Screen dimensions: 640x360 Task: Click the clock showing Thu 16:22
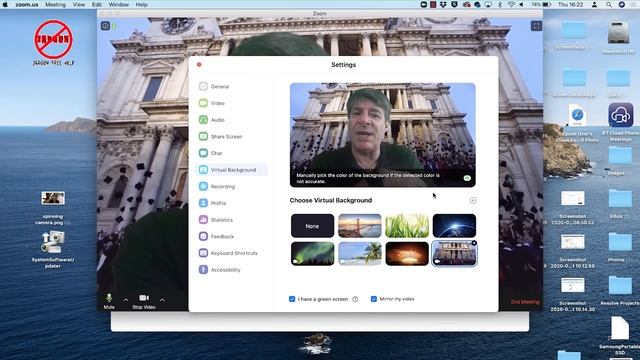click(571, 4)
